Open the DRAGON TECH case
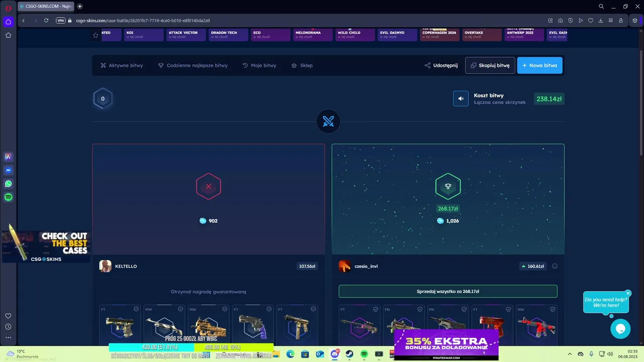This screenshot has height=362, width=644. click(228, 35)
